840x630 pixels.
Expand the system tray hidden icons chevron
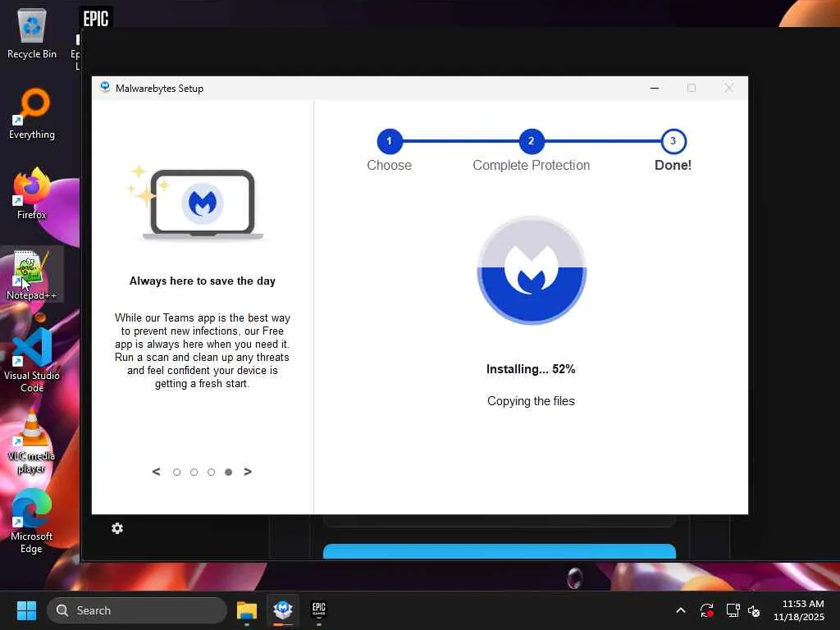[680, 610]
